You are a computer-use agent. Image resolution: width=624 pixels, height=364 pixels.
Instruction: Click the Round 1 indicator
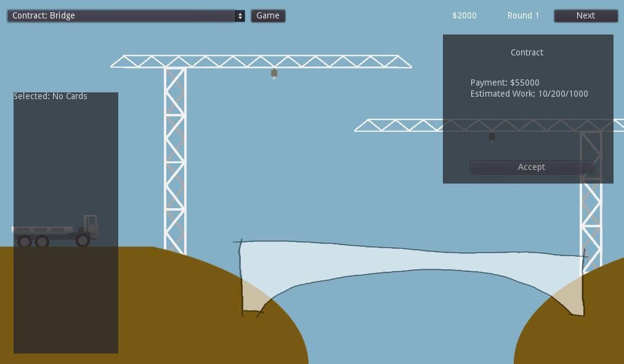point(523,15)
